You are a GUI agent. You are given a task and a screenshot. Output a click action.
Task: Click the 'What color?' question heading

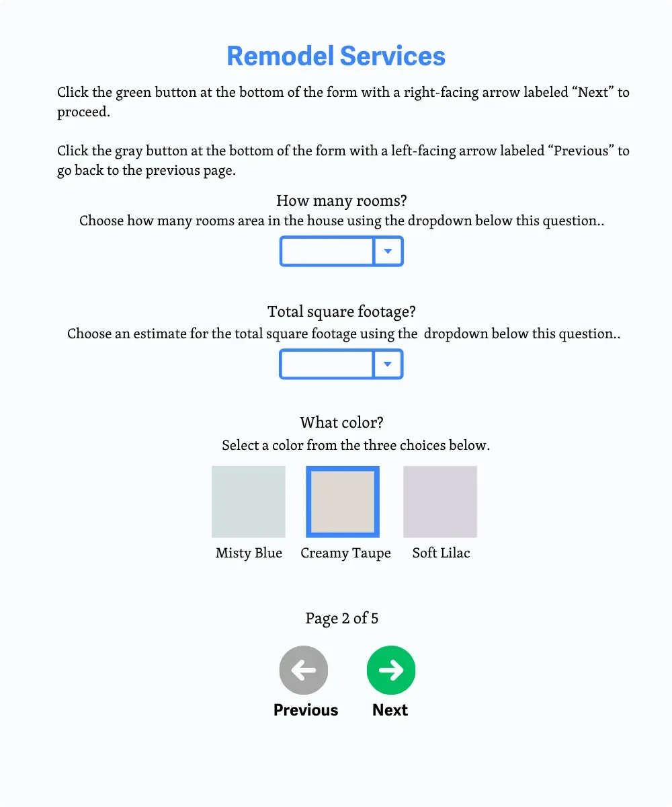pos(341,422)
